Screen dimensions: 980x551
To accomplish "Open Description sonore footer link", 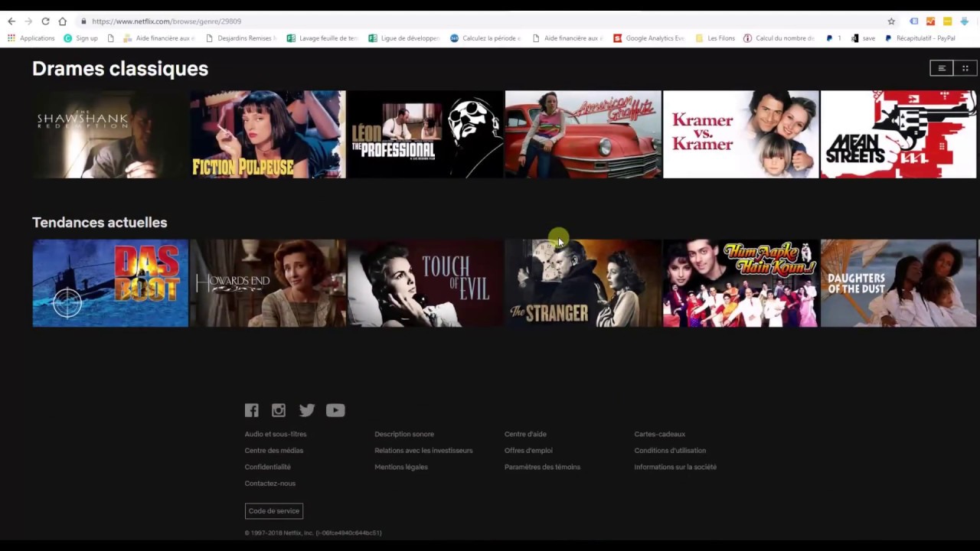I will (404, 434).
